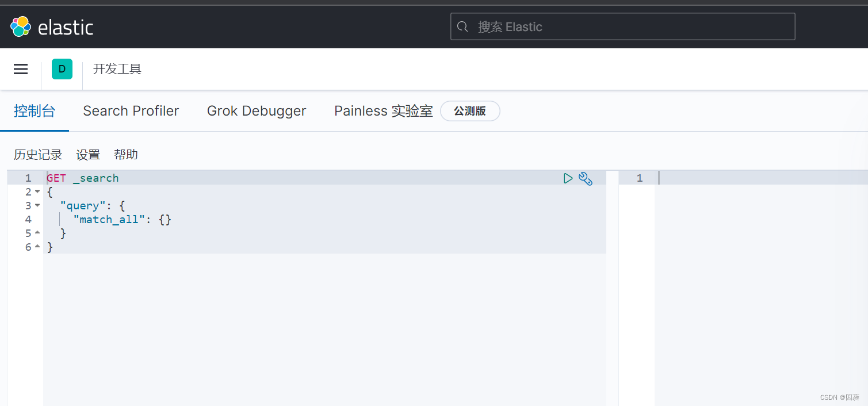Switch to the Search Profiler tab
Screen dimensions: 868x406
[x=131, y=111]
